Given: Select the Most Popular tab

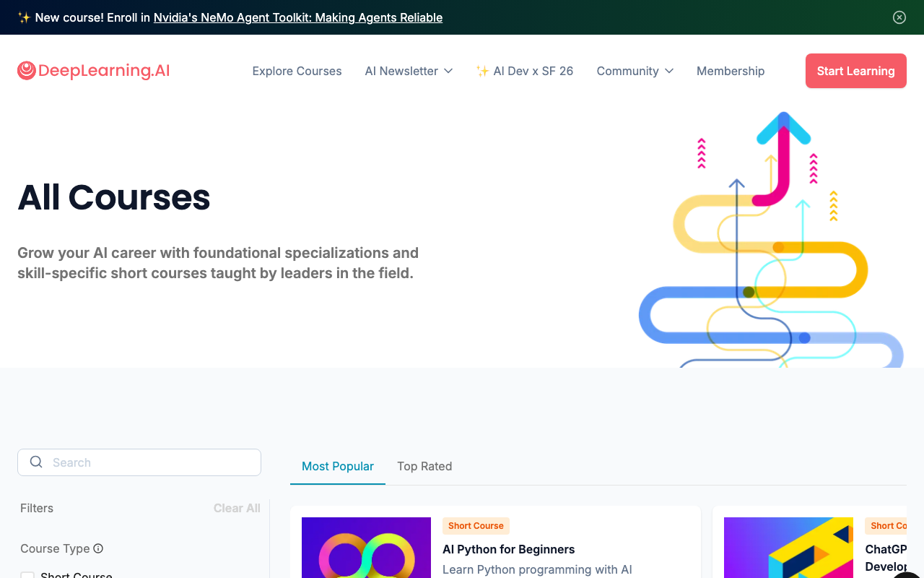Looking at the screenshot, I should click(x=338, y=466).
